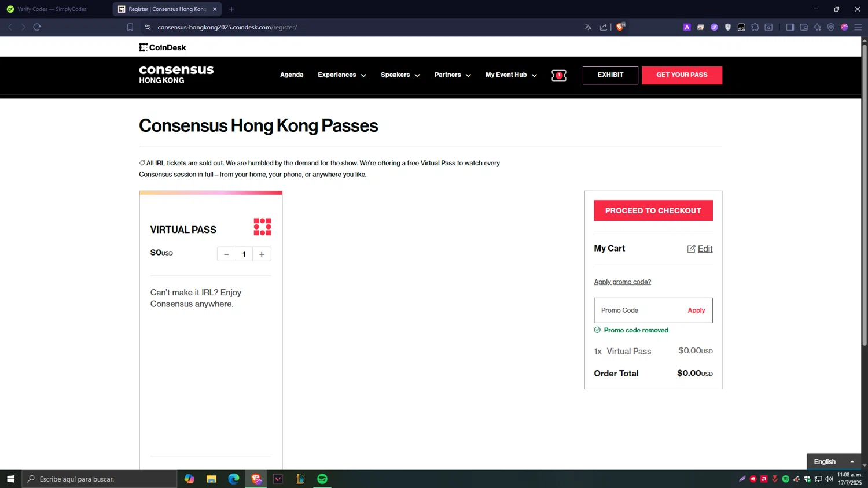Decrease Virtual Pass quantity with minus

click(226, 254)
